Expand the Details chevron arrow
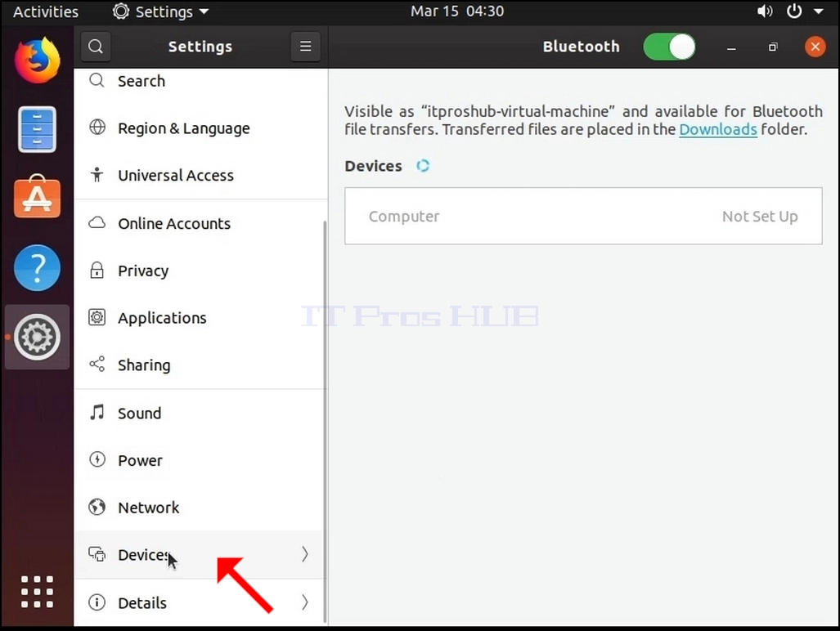The width and height of the screenshot is (840, 631). tap(305, 602)
